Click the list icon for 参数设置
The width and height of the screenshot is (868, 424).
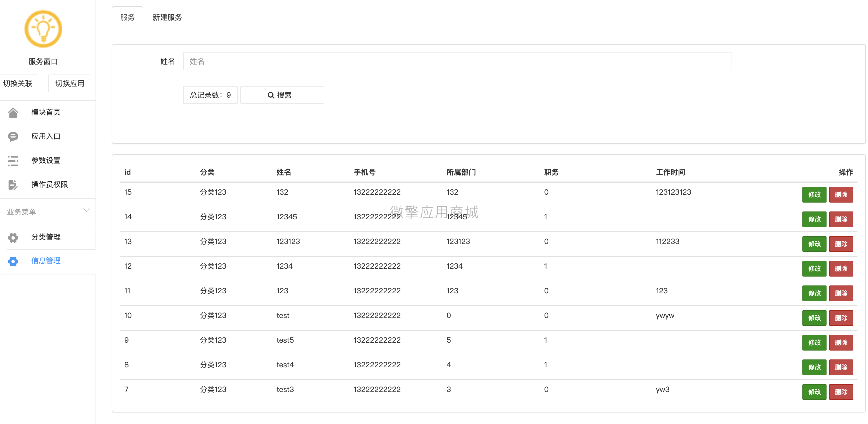point(13,161)
